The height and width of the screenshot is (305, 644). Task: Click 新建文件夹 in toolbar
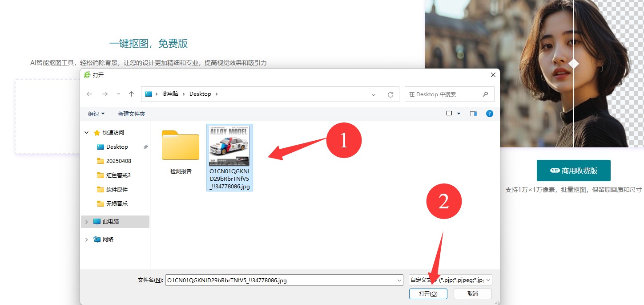(131, 114)
